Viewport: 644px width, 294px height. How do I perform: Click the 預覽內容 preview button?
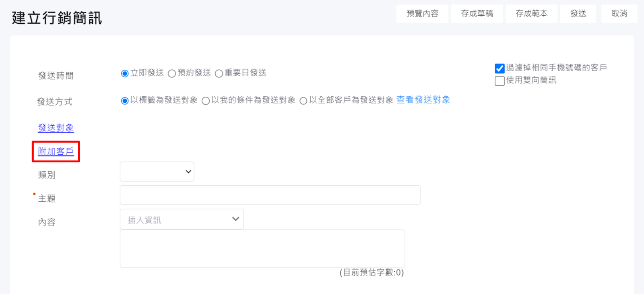[x=422, y=14]
